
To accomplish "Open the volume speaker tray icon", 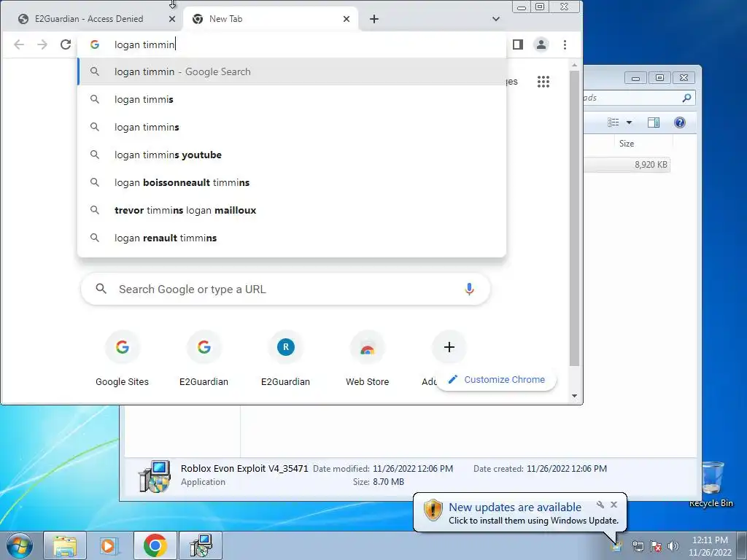I will [673, 546].
